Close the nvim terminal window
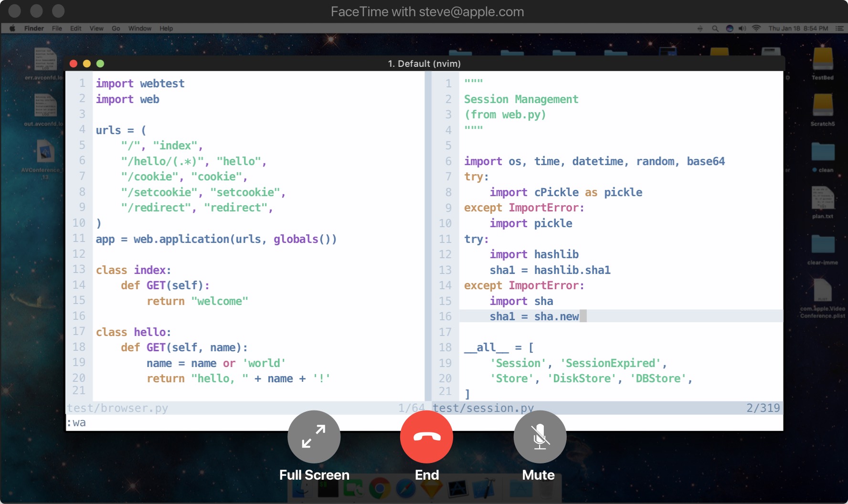The width and height of the screenshot is (848, 504). coord(73,63)
